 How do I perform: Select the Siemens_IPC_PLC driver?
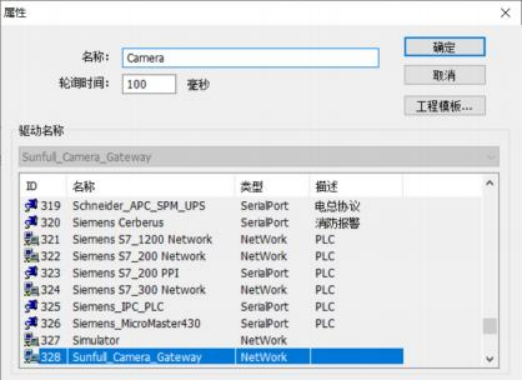[118, 307]
